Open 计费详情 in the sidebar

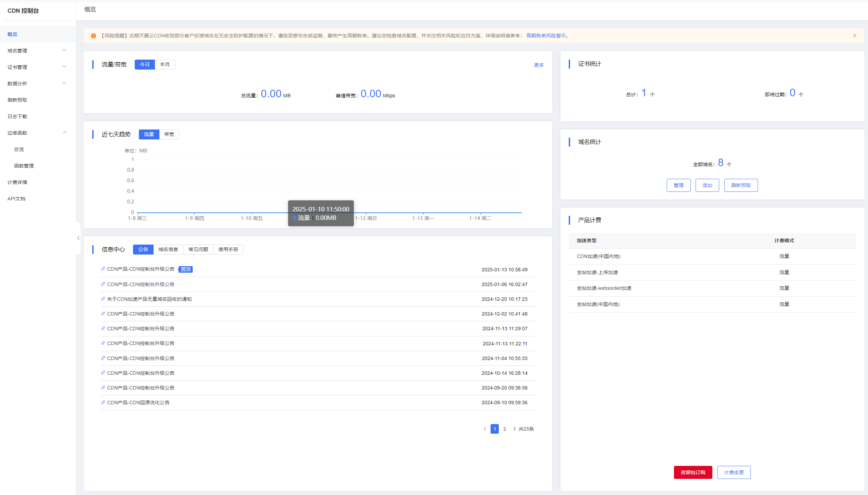[x=38, y=182]
